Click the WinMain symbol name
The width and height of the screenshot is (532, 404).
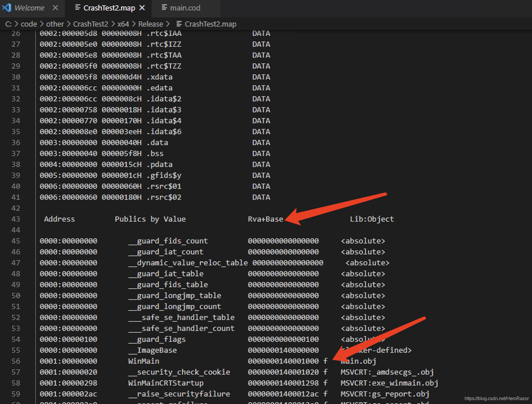coord(144,361)
